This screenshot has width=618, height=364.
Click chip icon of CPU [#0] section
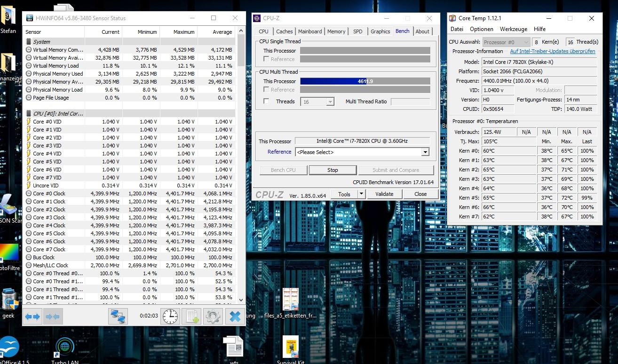click(x=29, y=114)
